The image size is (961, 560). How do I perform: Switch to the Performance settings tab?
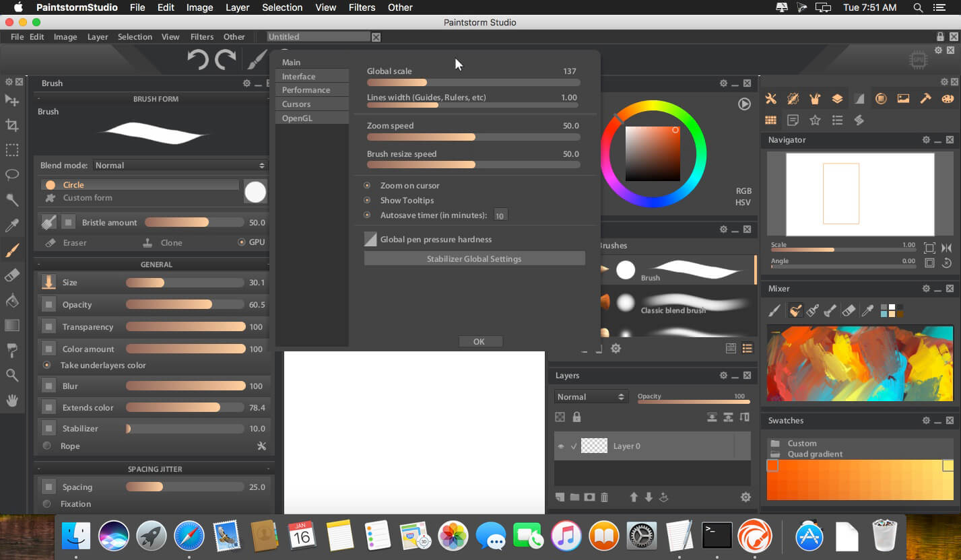(306, 90)
